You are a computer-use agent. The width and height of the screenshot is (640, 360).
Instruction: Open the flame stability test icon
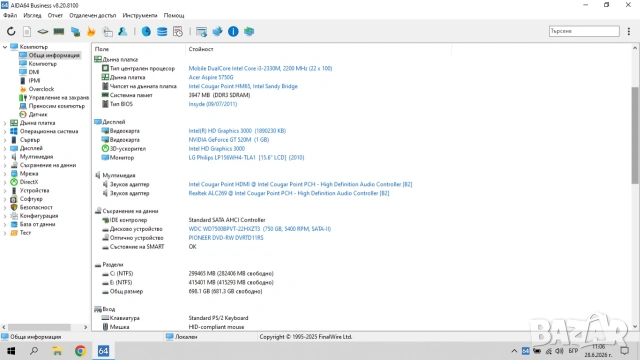91,31
